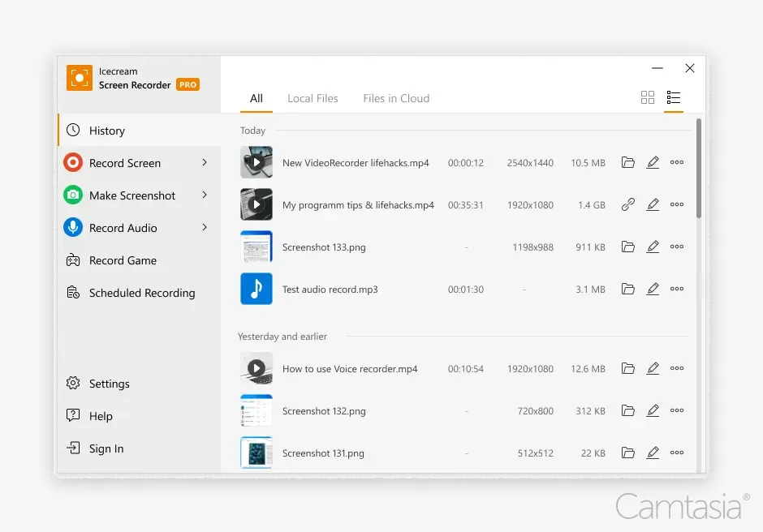Image resolution: width=763 pixels, height=532 pixels.
Task: Edit New VideoRecorder lifehacks.mp4 with pencil icon
Action: coord(653,162)
